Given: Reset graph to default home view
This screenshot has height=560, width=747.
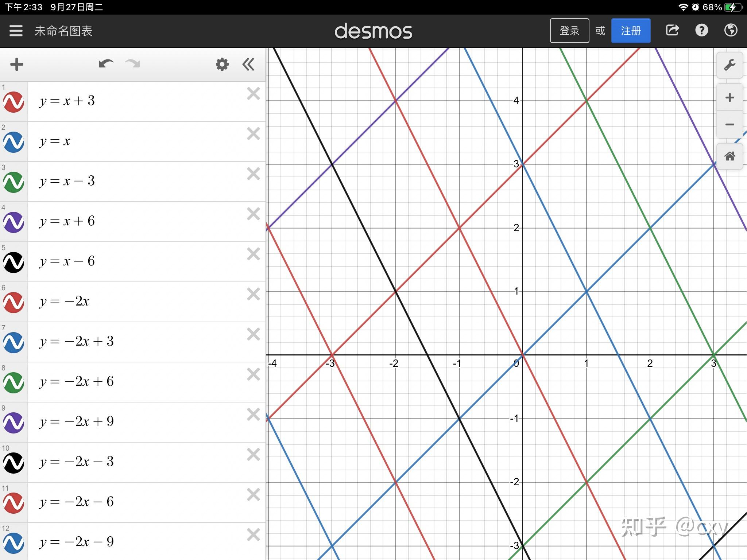Looking at the screenshot, I should (729, 156).
